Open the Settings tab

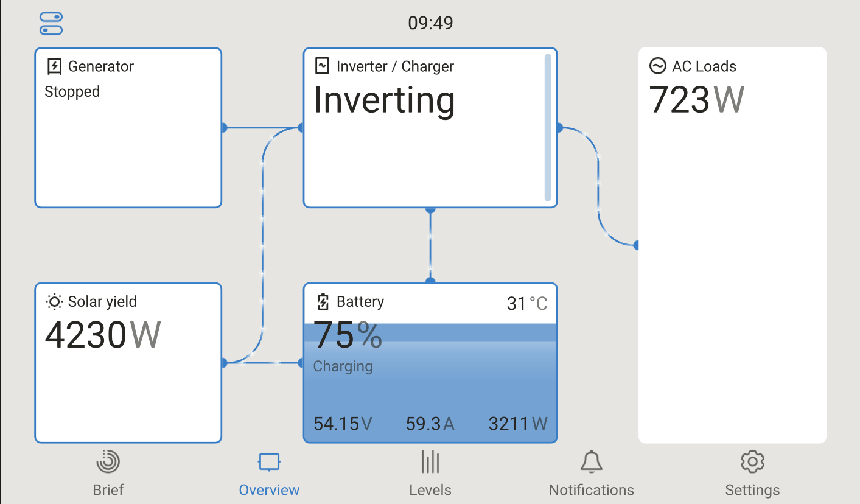(752, 490)
